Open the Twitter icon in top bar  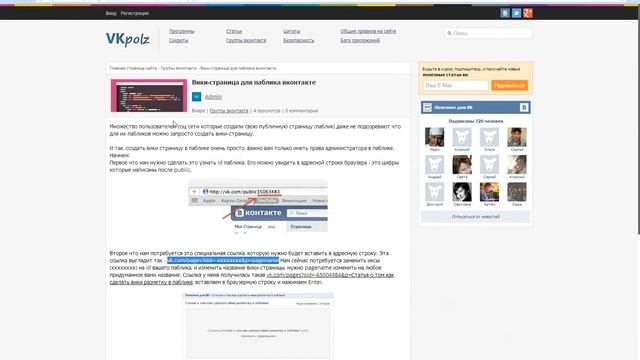coord(516,13)
